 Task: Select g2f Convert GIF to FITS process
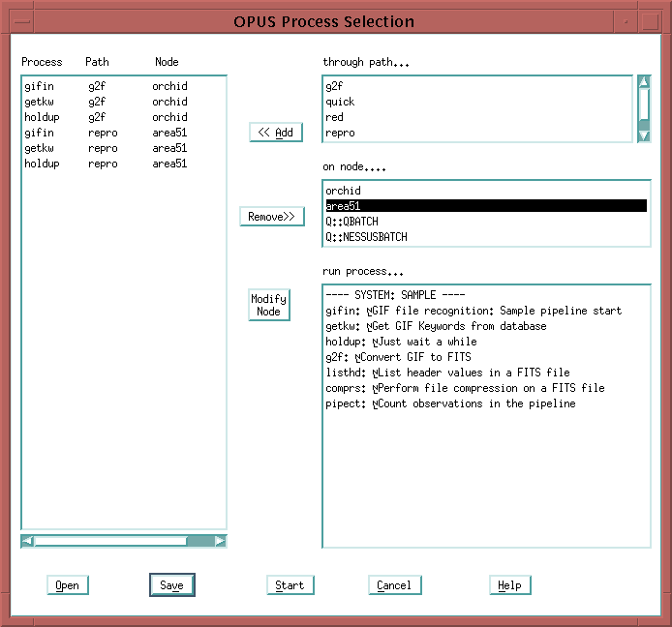coord(398,357)
